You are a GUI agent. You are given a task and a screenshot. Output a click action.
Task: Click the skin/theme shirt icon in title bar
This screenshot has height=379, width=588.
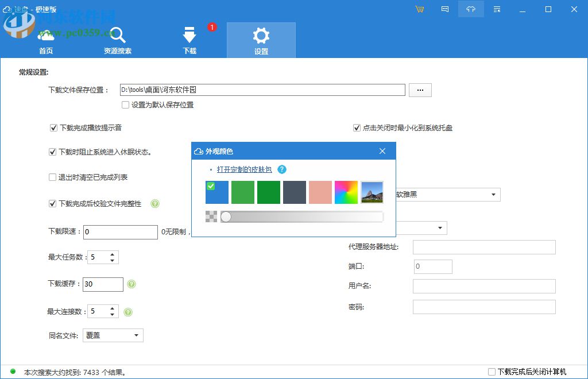click(471, 9)
